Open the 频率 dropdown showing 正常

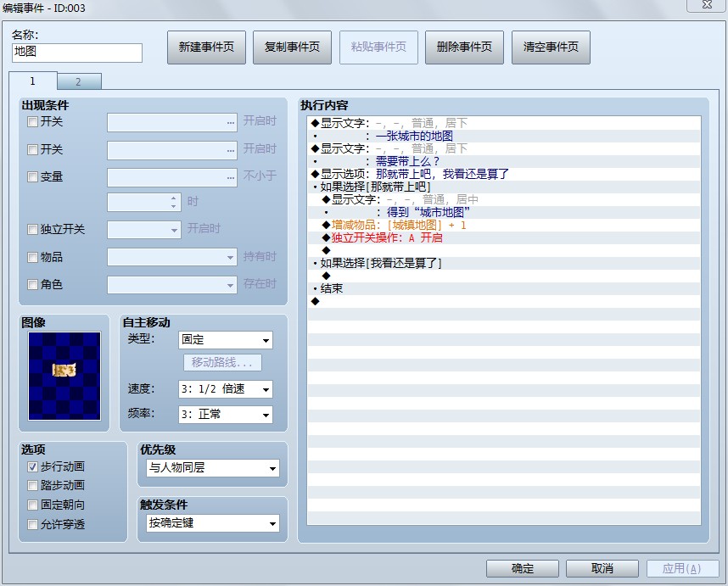226,415
